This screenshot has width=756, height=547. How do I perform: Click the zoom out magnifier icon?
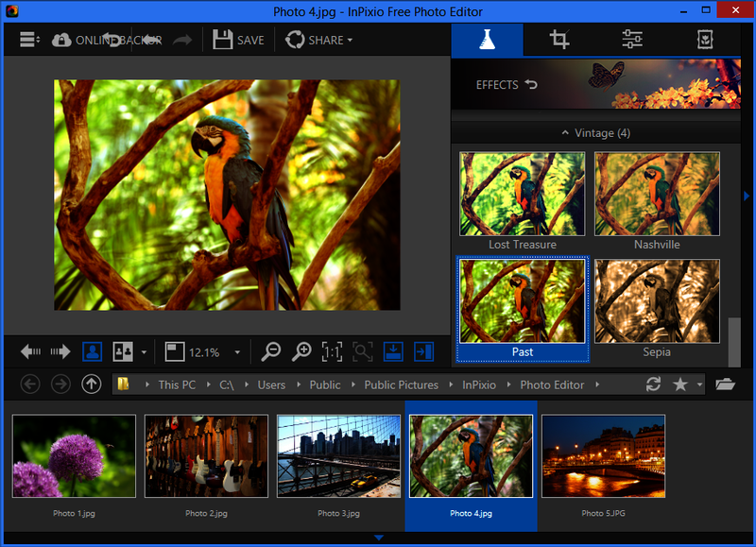coord(271,351)
